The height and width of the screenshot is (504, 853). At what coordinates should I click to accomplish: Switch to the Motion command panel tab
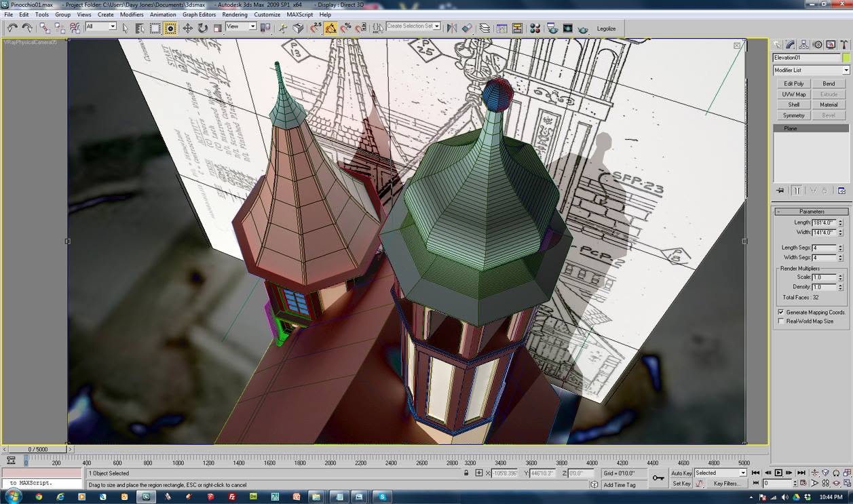(818, 45)
